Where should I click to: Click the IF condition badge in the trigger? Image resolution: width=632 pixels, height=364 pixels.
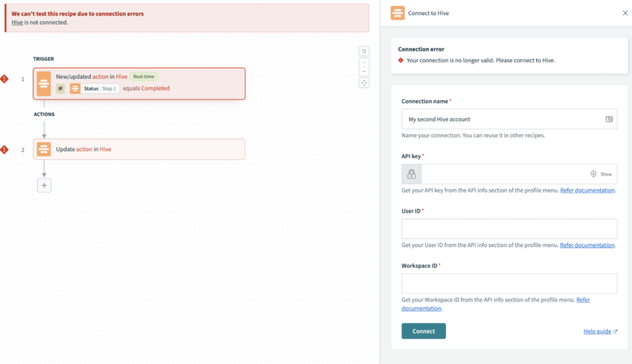tap(61, 88)
